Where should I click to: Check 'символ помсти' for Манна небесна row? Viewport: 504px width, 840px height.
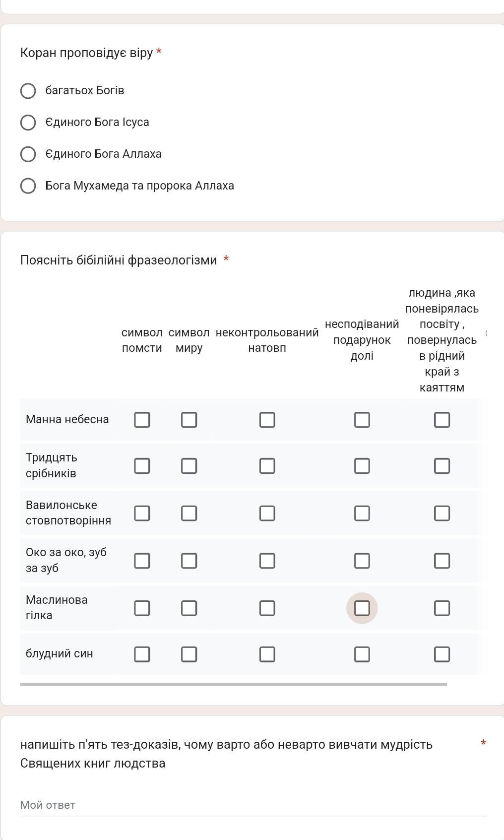[x=142, y=420]
